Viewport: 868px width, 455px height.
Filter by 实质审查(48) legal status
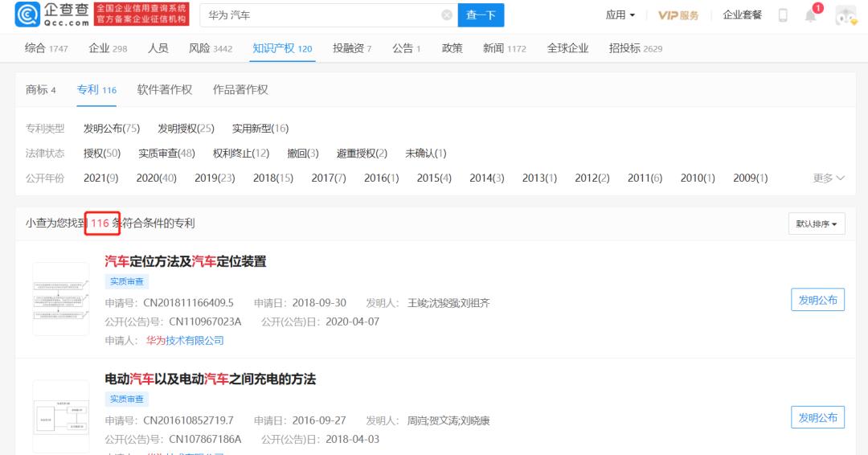[166, 153]
